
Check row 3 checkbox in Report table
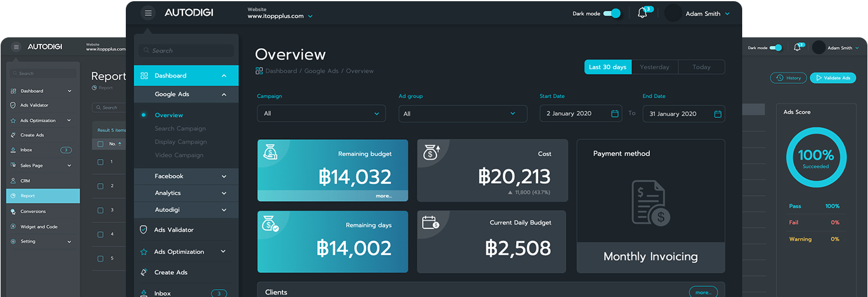101,210
